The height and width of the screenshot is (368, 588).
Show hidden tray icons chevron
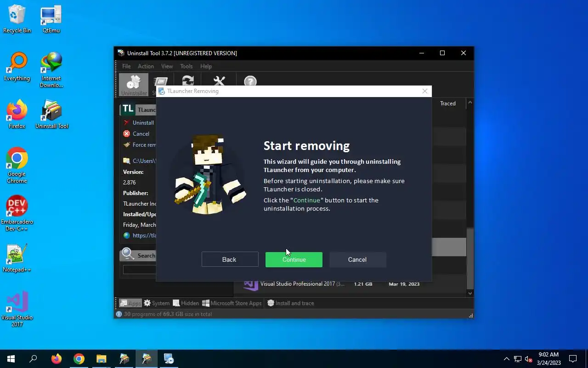coord(507,359)
